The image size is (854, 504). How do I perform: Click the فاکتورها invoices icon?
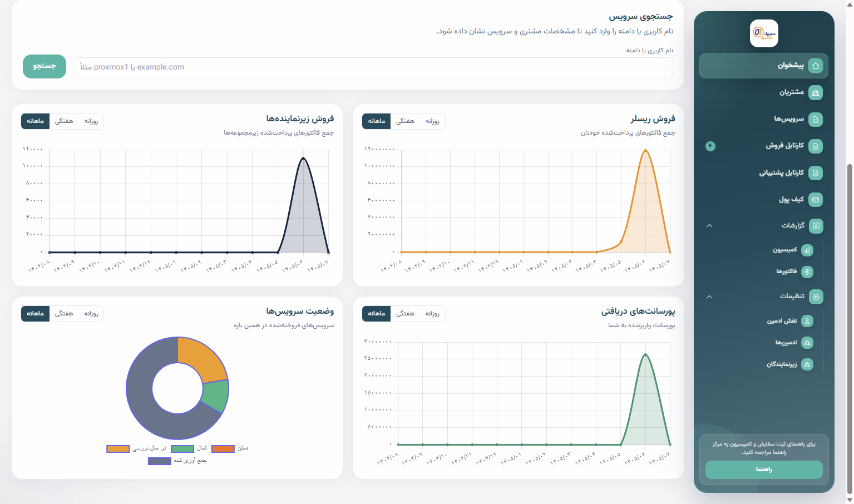click(807, 271)
